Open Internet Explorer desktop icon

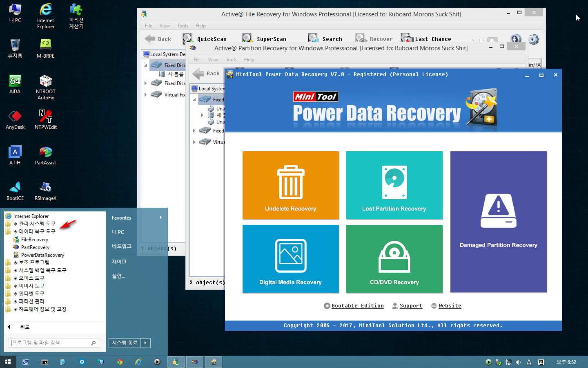pos(46,16)
